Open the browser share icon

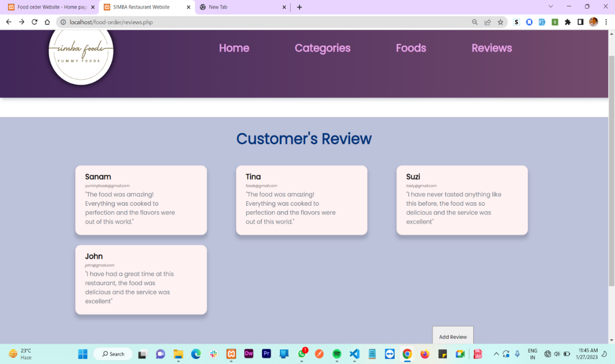click(x=487, y=22)
